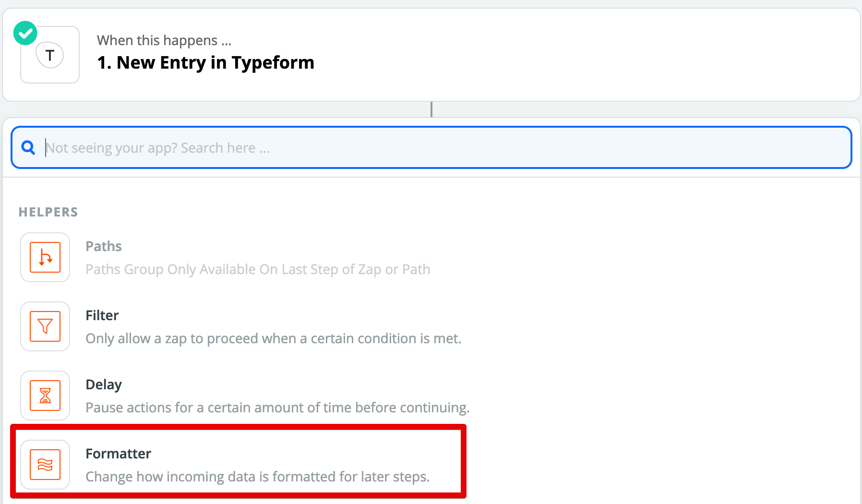Click the Typeform T app icon
Viewport: 862px width, 504px height.
click(50, 55)
